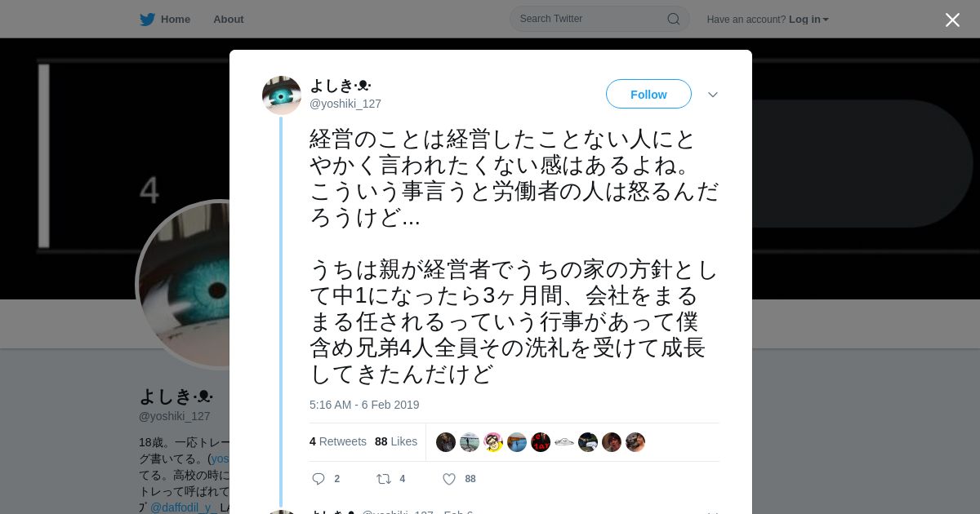Image resolution: width=980 pixels, height=514 pixels.
Task: Click the pink-circled liker avatar
Action: [x=493, y=442]
